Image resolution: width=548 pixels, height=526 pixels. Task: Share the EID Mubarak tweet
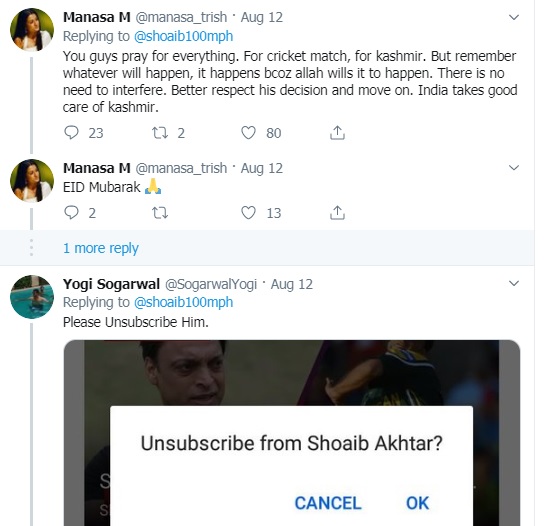337,212
